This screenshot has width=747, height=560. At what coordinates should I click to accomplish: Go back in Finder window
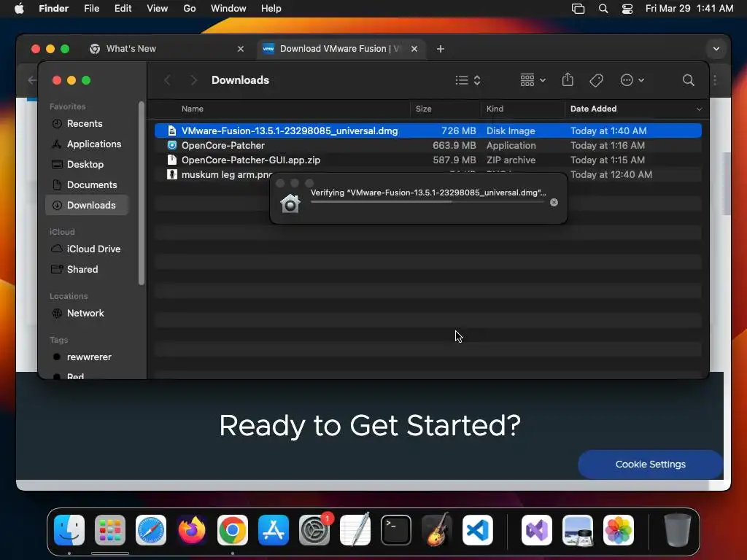167,80
